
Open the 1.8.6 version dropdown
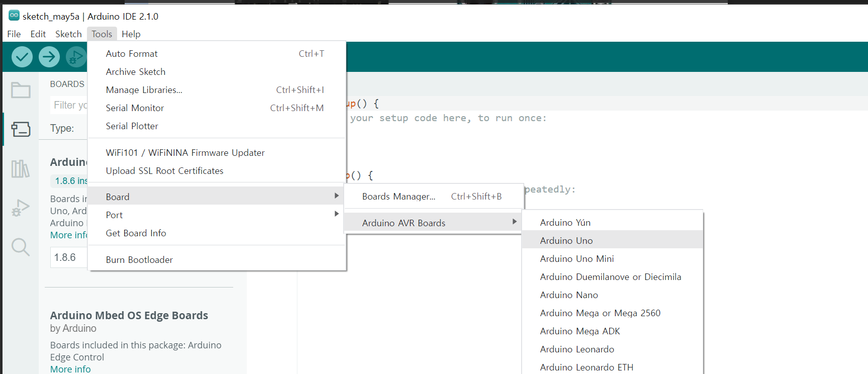[69, 257]
